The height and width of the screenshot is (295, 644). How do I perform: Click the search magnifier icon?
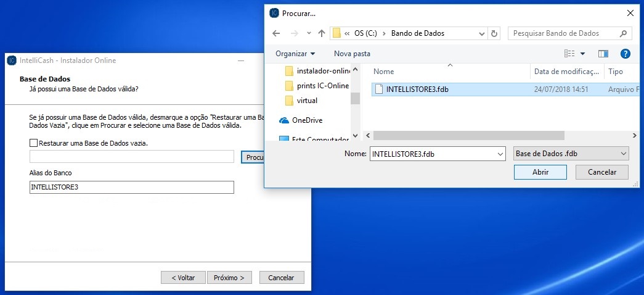point(623,34)
